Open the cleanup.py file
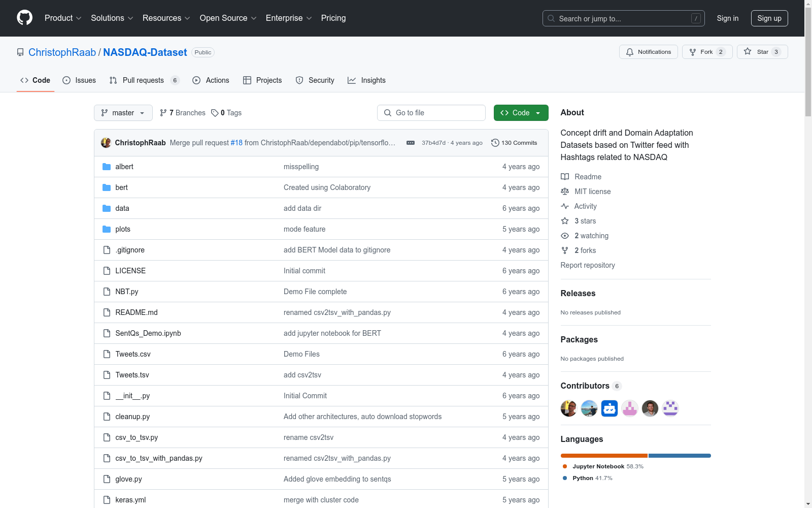Screen dimensions: 812x508 point(132,417)
